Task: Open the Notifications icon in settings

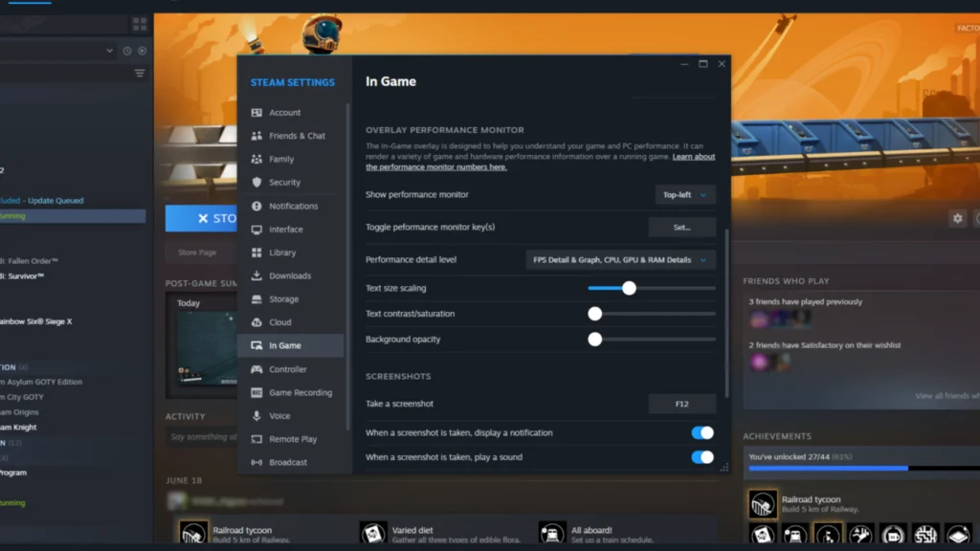Action: coord(256,207)
